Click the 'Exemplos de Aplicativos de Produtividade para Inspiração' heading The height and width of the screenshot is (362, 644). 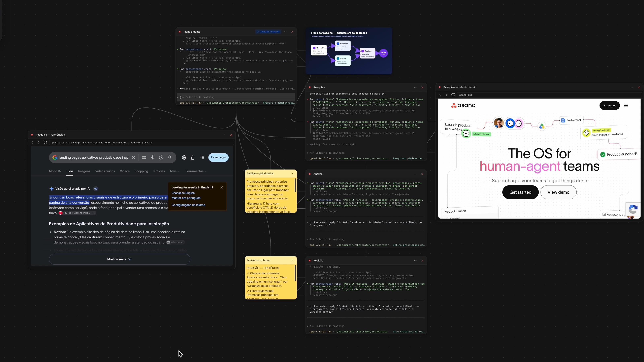[x=109, y=224]
